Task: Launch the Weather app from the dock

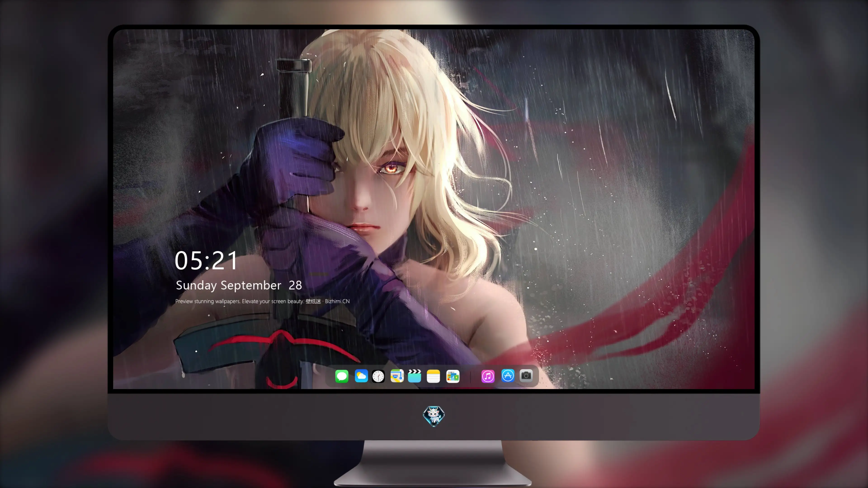Action: point(361,376)
